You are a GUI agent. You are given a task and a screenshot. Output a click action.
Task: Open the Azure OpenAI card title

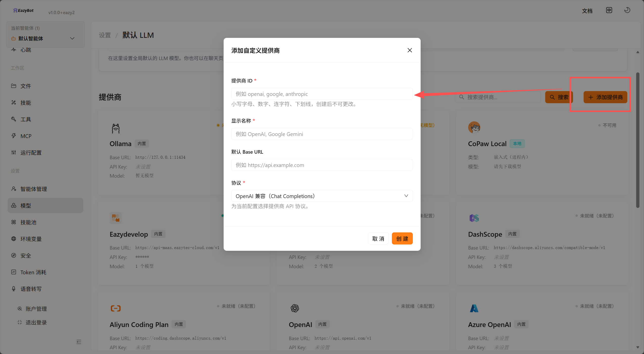tap(489, 324)
